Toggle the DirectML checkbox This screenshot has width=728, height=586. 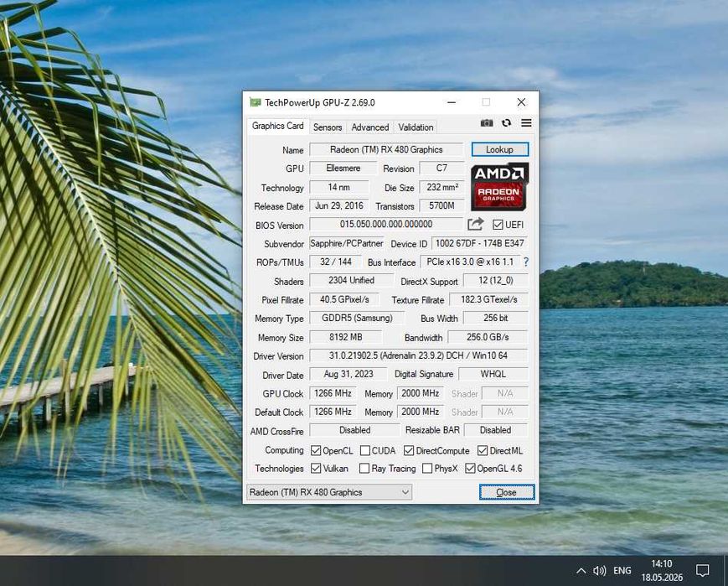tap(483, 451)
